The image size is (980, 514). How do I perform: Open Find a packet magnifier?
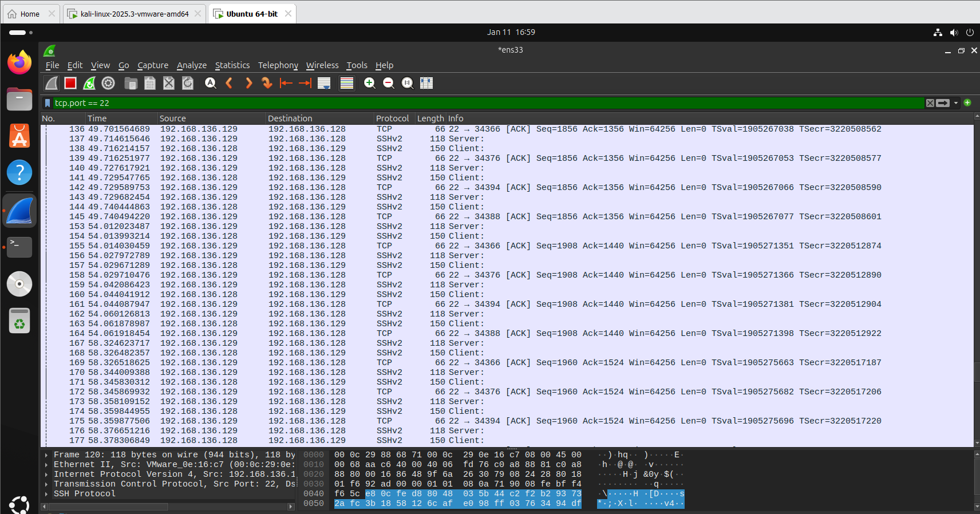click(x=211, y=84)
